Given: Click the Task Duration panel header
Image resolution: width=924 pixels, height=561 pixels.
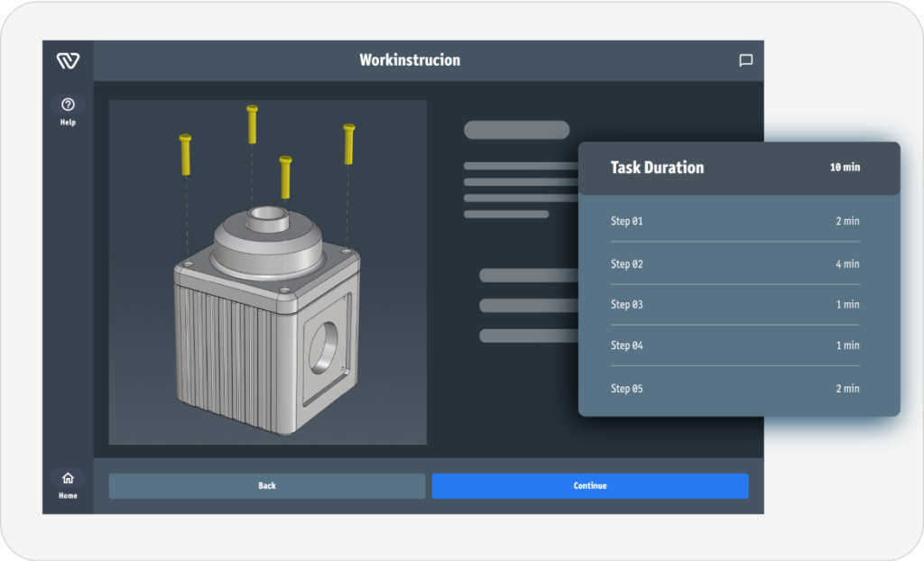Looking at the screenshot, I should click(x=658, y=168).
